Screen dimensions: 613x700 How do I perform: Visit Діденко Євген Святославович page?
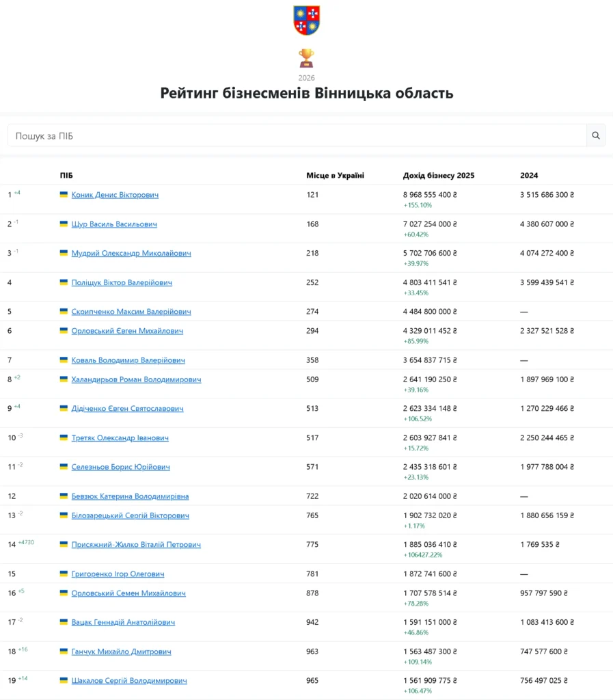(127, 409)
